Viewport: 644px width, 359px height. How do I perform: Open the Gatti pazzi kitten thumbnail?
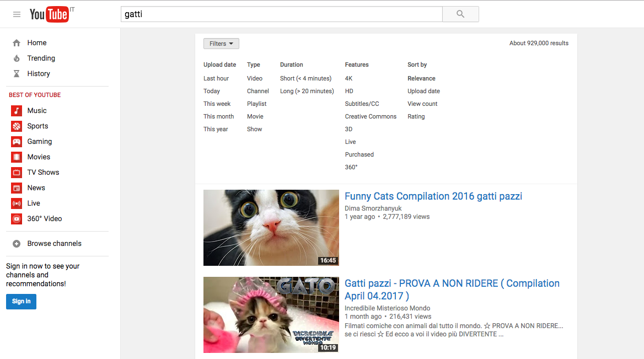(x=271, y=314)
